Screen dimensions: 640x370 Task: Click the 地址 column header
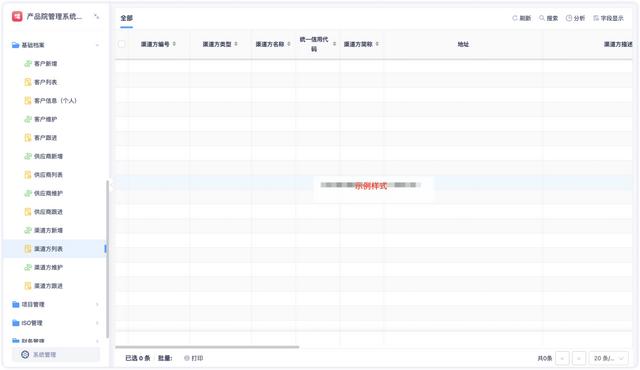pos(463,44)
